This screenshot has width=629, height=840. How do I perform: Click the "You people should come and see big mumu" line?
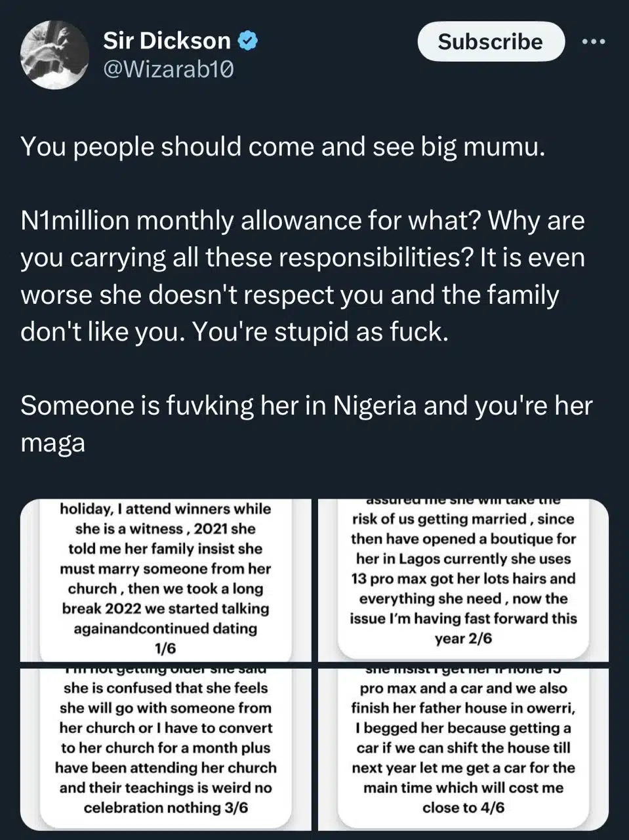[283, 147]
